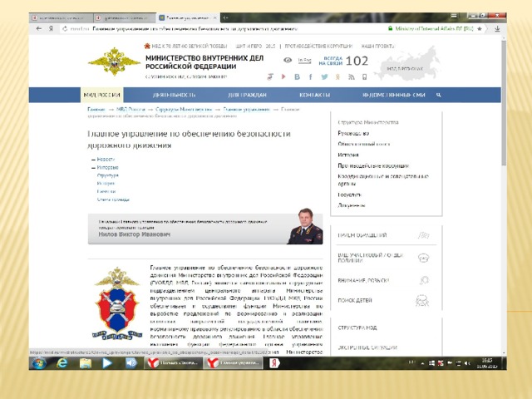Image resolution: width=532 pixels, height=399 pixels.
Task: Open Windows Media Player taskbar icon
Action: [107, 363]
